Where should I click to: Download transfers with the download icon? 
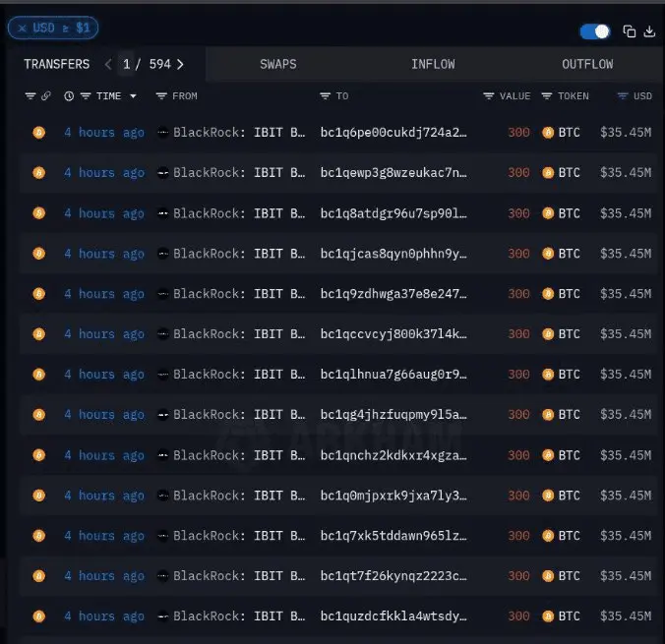click(x=649, y=31)
